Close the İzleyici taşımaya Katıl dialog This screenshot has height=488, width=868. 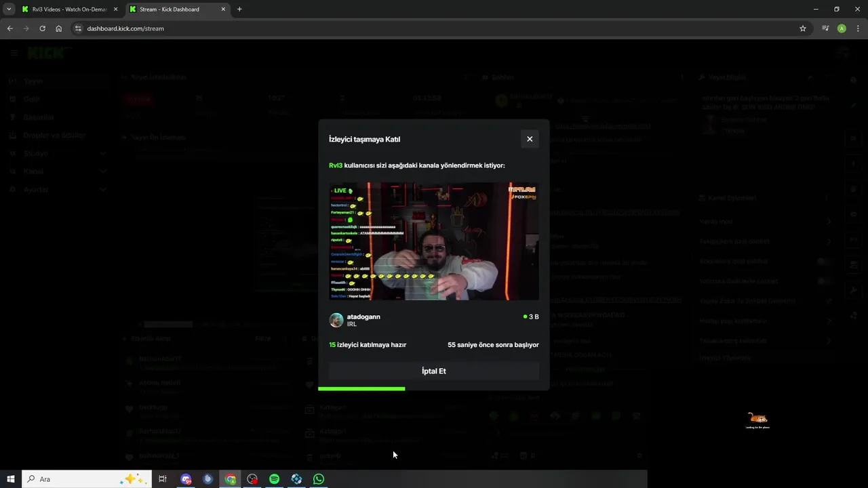click(530, 139)
